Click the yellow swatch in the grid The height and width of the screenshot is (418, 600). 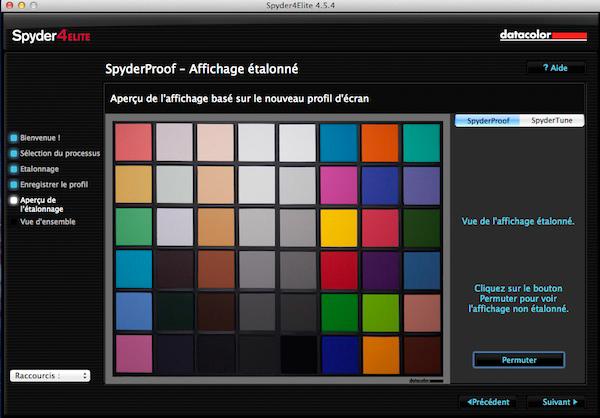(338, 227)
